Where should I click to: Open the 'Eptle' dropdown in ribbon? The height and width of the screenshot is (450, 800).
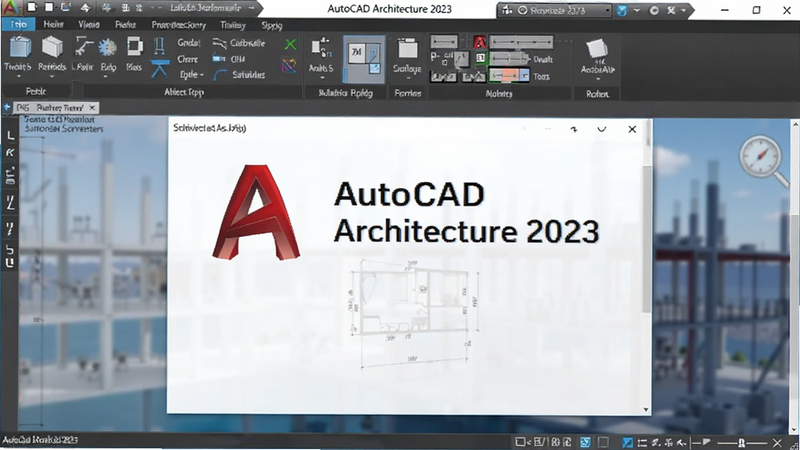[x=191, y=75]
